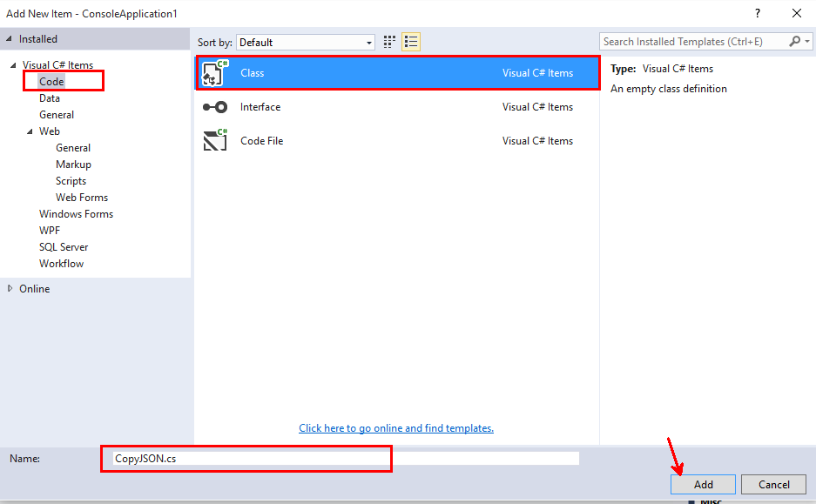Select the WPF category
The height and width of the screenshot is (504, 816).
coord(50,231)
